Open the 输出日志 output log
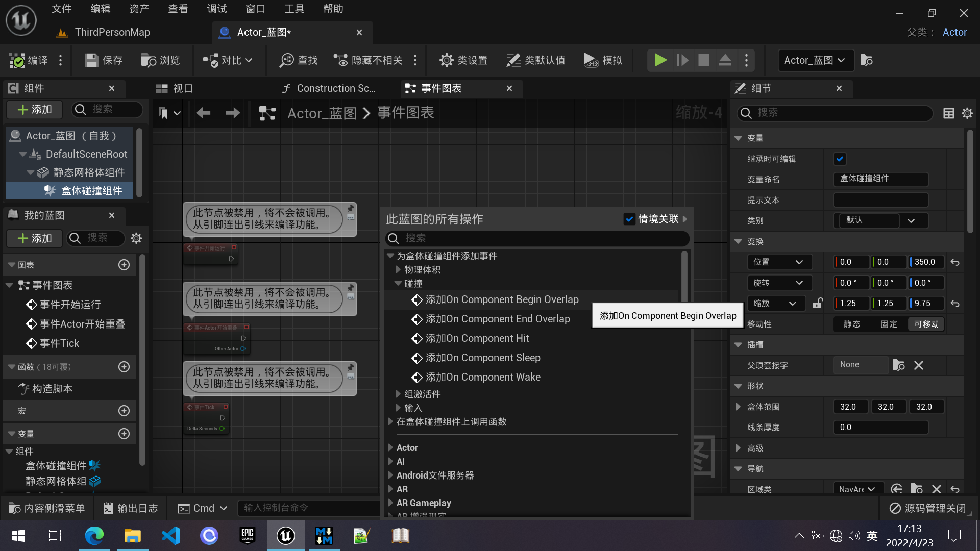 point(131,508)
